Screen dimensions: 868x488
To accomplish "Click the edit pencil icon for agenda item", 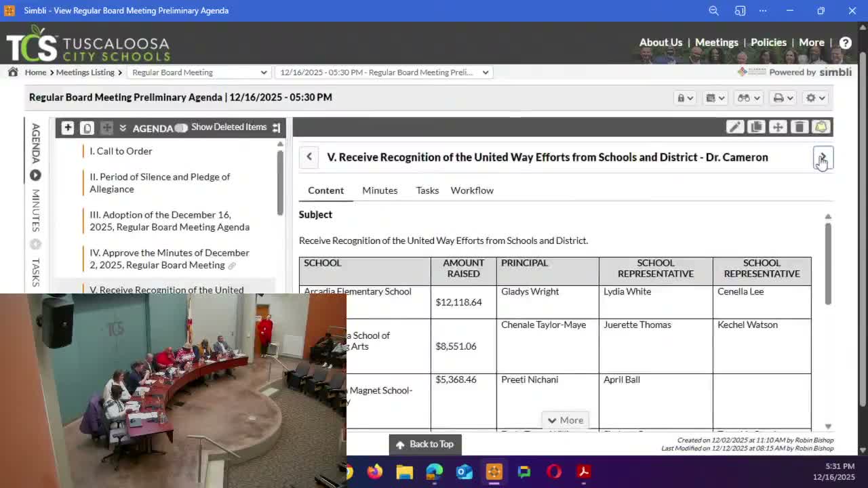I will (x=734, y=127).
